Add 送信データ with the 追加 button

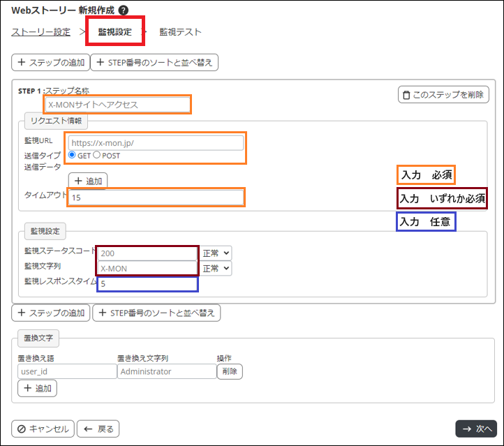tap(87, 181)
